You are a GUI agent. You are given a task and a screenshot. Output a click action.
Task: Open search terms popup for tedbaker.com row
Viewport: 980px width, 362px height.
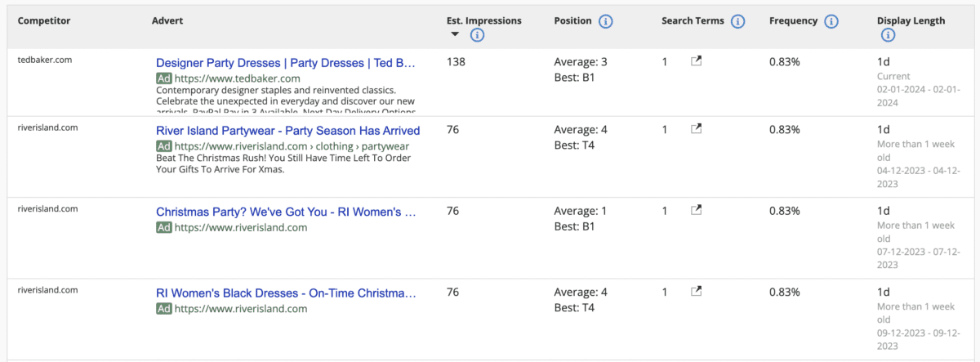(696, 61)
